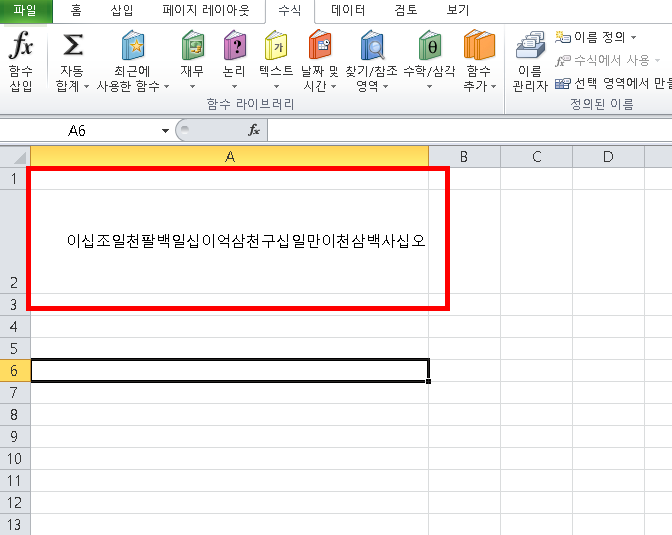This screenshot has width=672, height=535.
Task: Select row 13 header
Action: (15, 524)
